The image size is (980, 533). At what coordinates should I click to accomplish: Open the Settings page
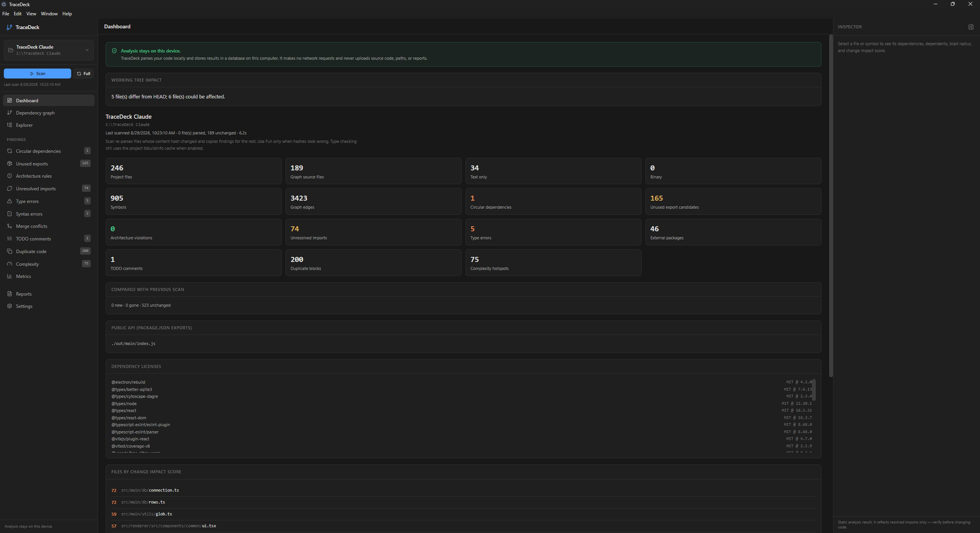(49, 306)
